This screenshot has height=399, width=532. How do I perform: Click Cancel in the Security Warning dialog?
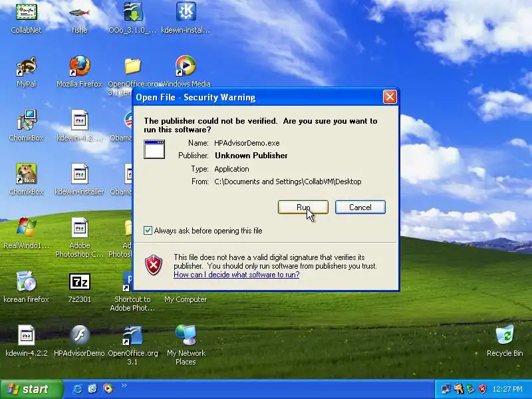[x=360, y=207]
